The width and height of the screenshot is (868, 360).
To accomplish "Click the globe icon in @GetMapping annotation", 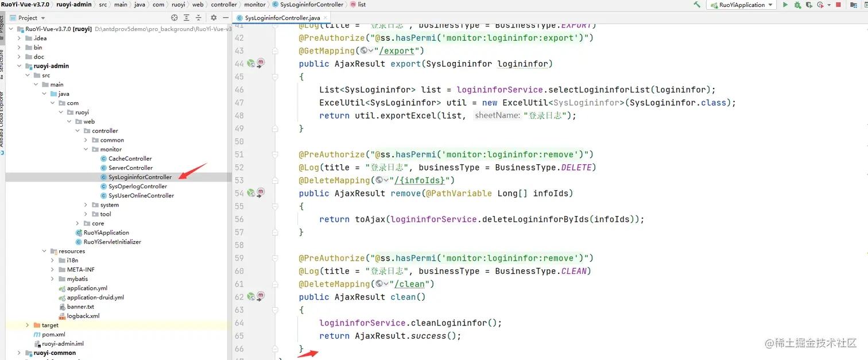I will [x=364, y=51].
